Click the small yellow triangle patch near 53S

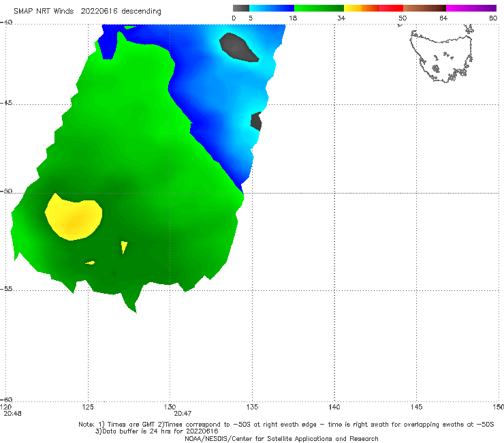pos(124,247)
